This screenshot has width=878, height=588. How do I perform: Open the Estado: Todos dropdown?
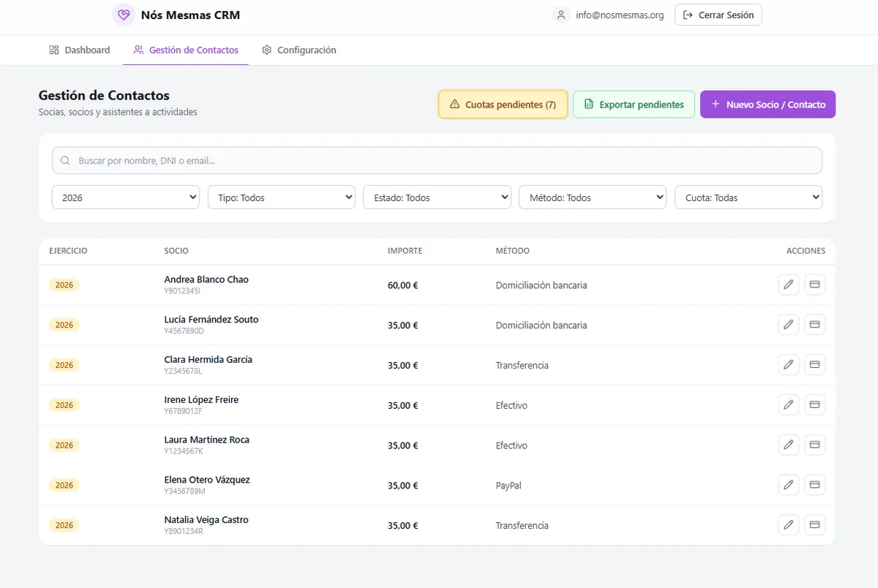tap(437, 197)
